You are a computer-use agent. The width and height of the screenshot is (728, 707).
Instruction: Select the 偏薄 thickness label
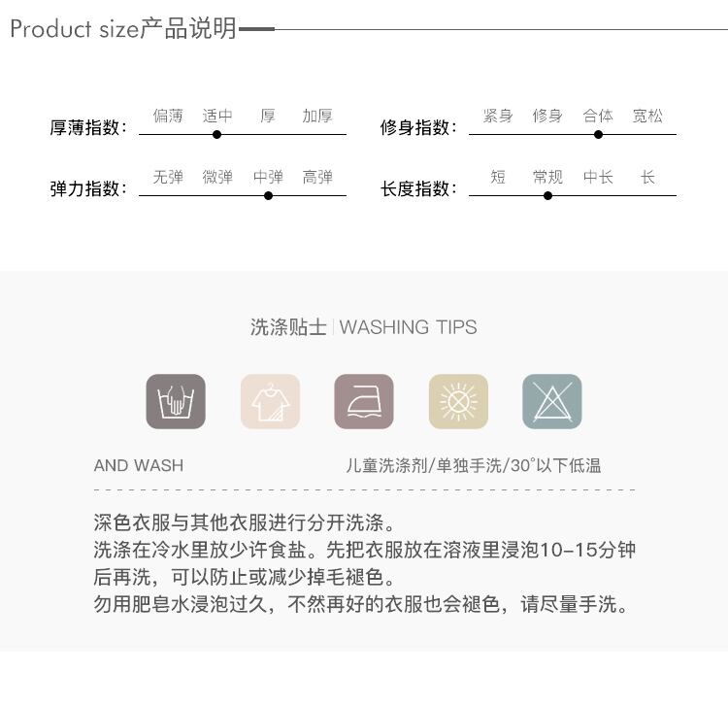pyautogui.click(x=168, y=116)
